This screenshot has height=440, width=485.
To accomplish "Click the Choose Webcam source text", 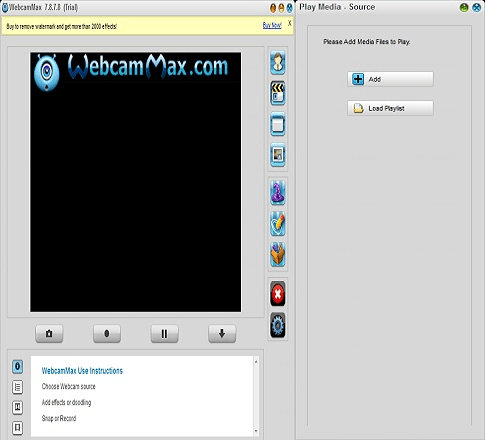I will click(x=69, y=386).
